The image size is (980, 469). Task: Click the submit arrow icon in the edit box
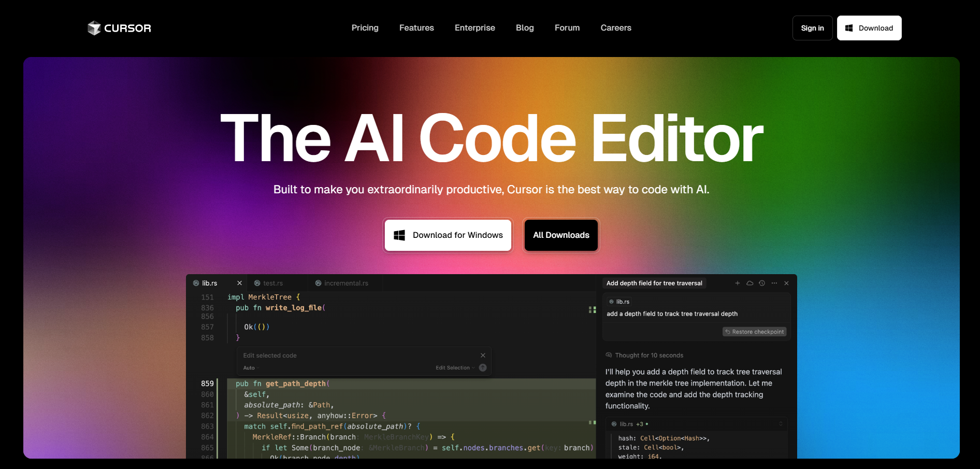(483, 367)
